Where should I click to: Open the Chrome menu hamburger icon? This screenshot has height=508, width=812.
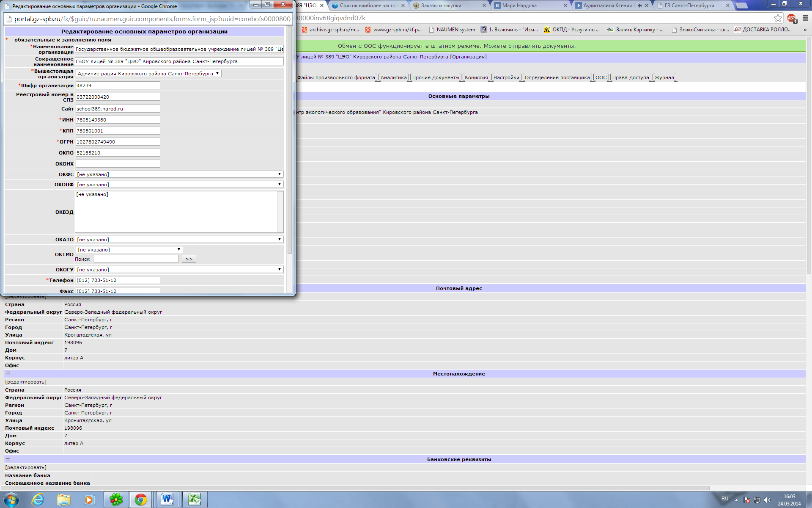coord(805,18)
